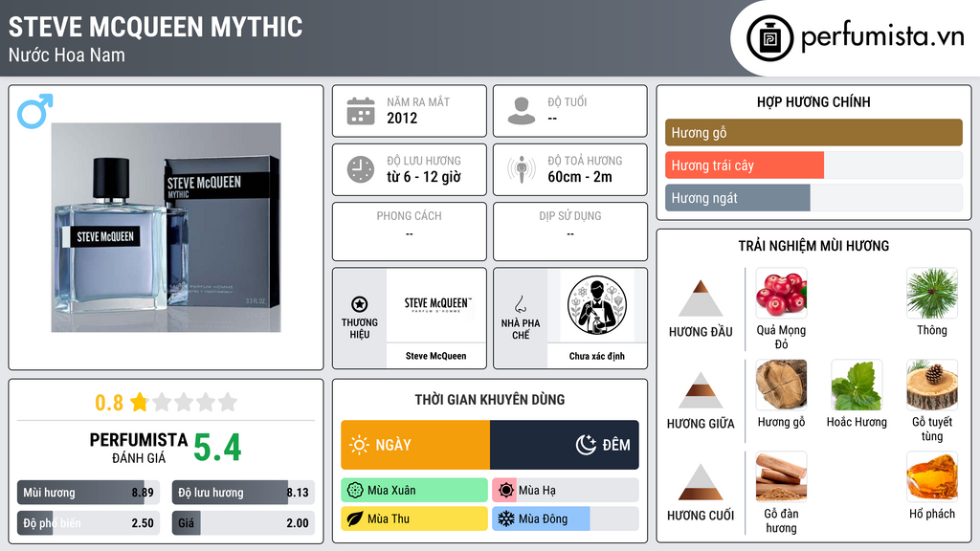Click the clock icon beside Độ lưu hương
This screenshot has width=980, height=551.
click(361, 169)
